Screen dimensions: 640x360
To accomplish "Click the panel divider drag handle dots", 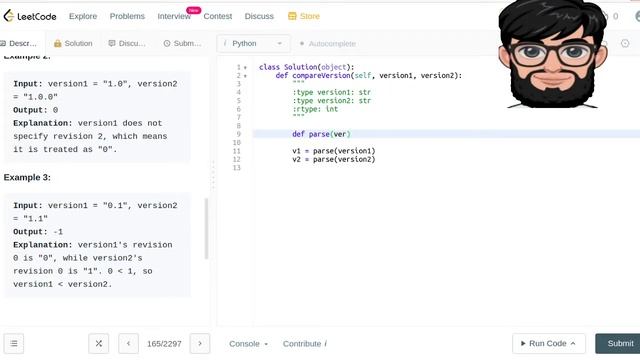I will [213, 176].
